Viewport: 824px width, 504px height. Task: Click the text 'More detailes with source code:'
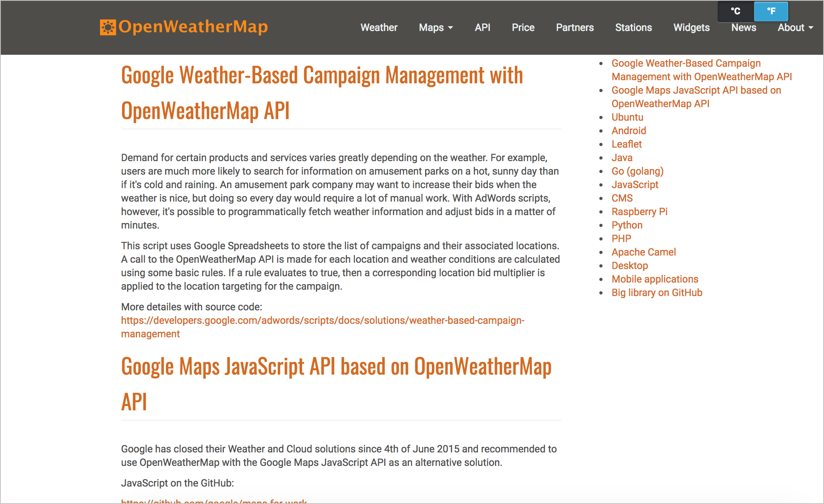pyautogui.click(x=192, y=307)
